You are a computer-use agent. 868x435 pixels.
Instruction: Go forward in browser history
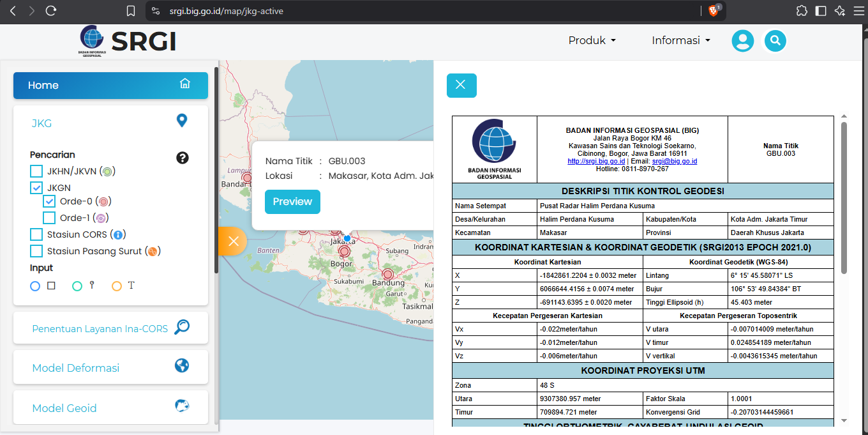32,11
